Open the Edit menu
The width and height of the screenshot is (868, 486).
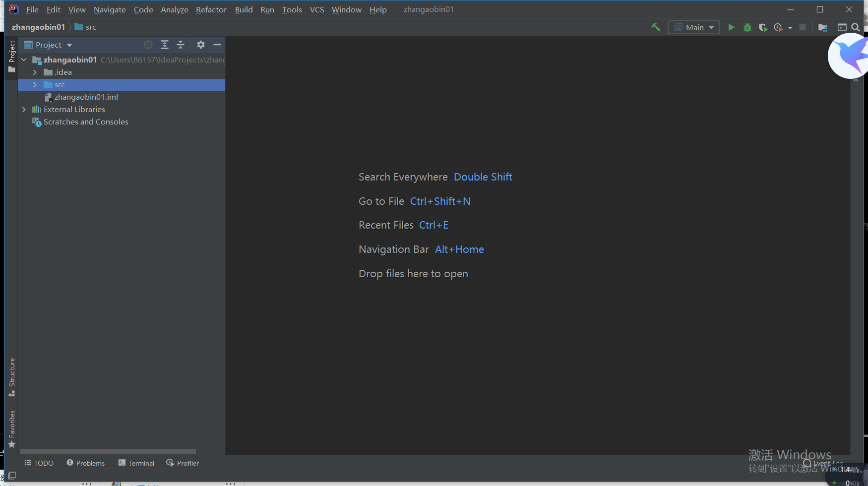[53, 9]
